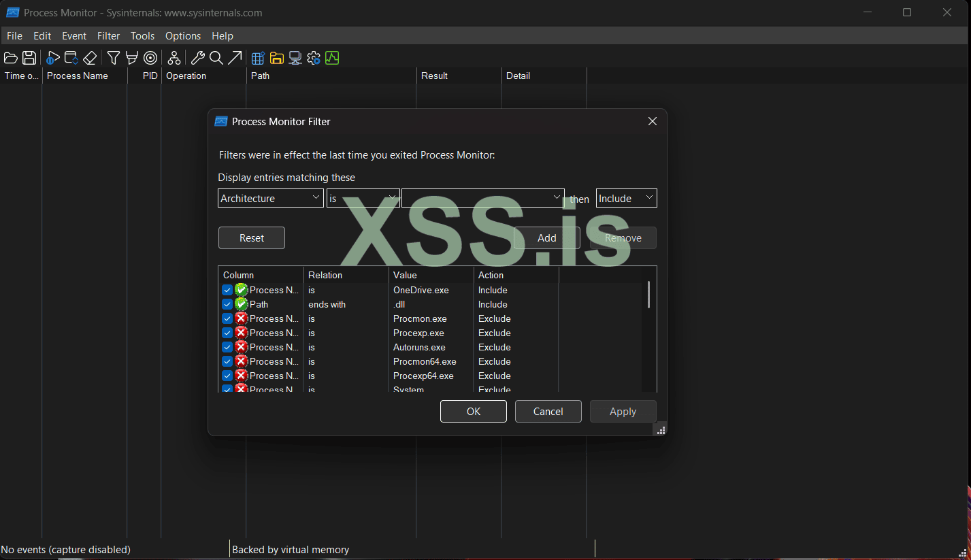Viewport: 971px width, 560px height.
Task: Open the Tools menu
Action: 142,35
